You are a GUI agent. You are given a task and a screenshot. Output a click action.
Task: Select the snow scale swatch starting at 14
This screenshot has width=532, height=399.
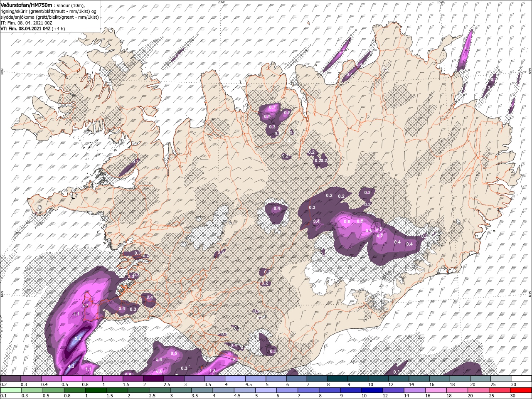(419, 379)
